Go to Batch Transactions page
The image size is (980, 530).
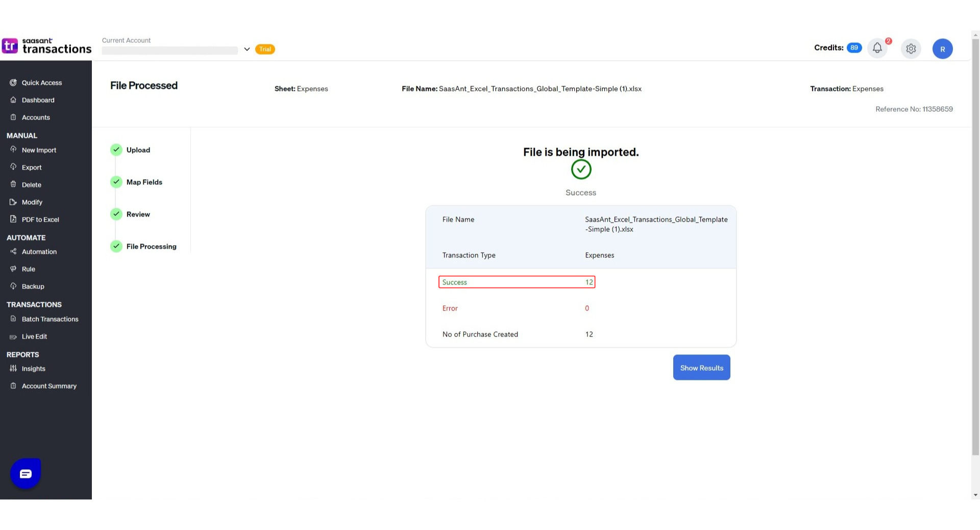(50, 319)
